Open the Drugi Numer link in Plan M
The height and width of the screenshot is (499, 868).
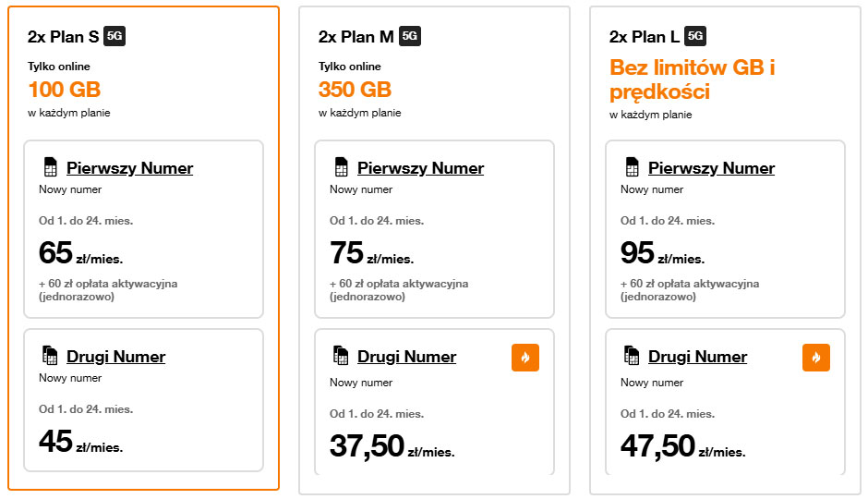(x=406, y=357)
